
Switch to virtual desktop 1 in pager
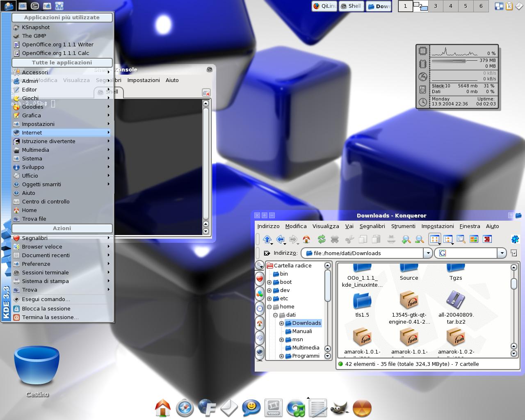coord(406,6)
